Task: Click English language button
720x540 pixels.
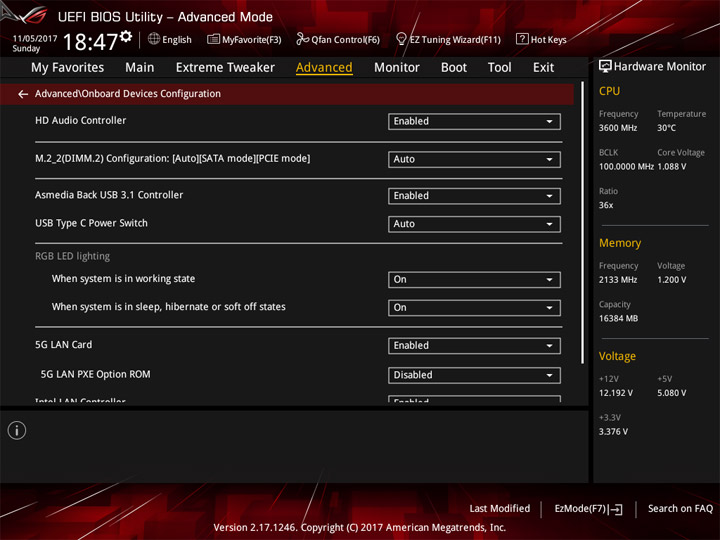Action: (x=169, y=39)
